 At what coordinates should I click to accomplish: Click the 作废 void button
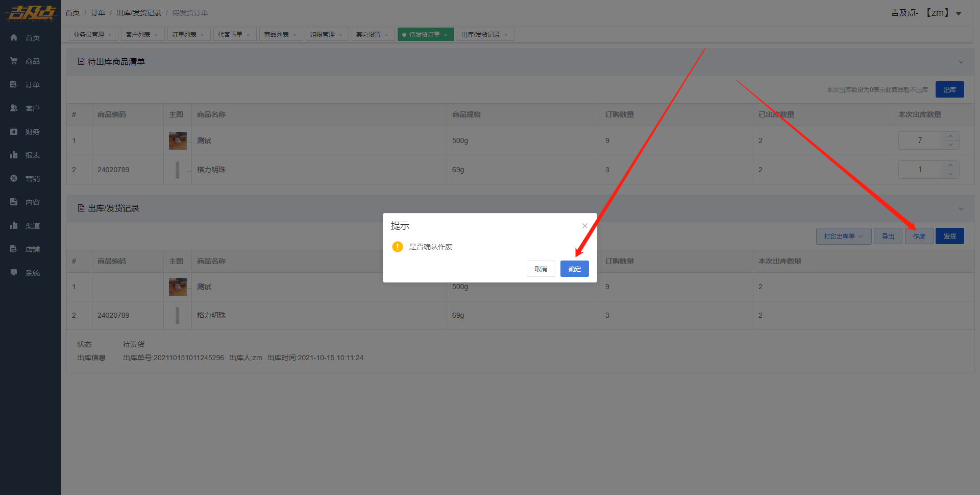tap(919, 236)
